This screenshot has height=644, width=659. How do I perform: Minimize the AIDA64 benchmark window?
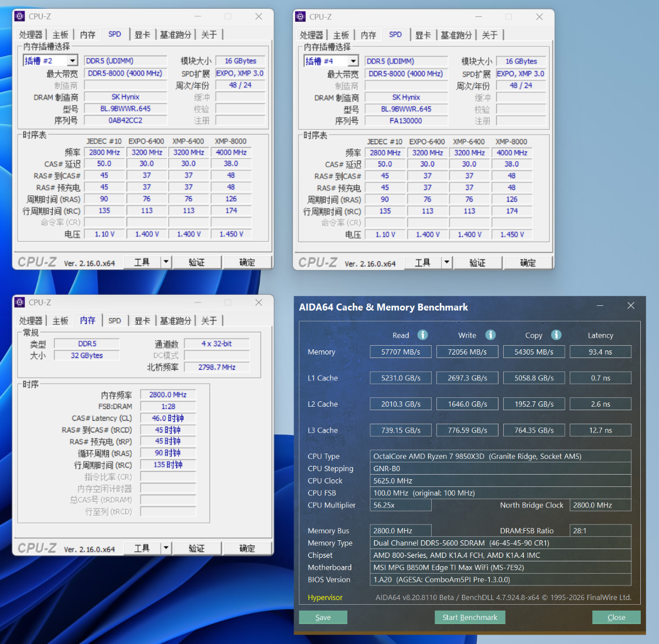point(600,306)
